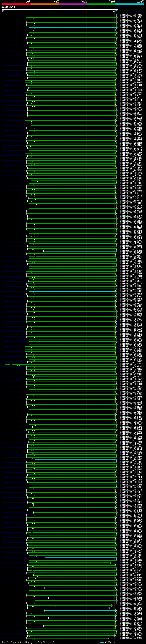
Task: Select the UniRef100_Q98S88 entry
Action: tap(131, 610)
